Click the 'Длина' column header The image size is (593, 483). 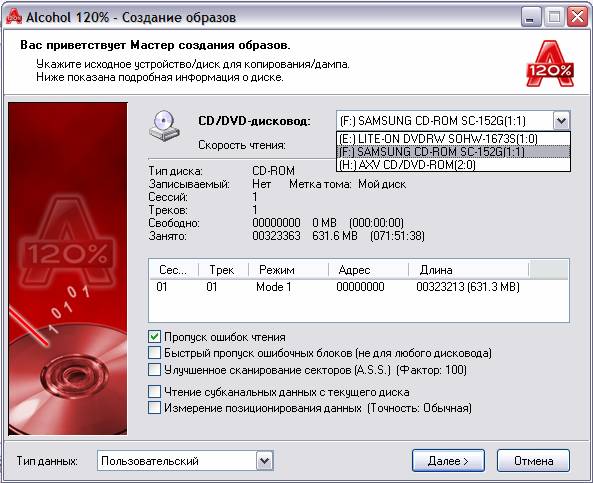coord(469,270)
